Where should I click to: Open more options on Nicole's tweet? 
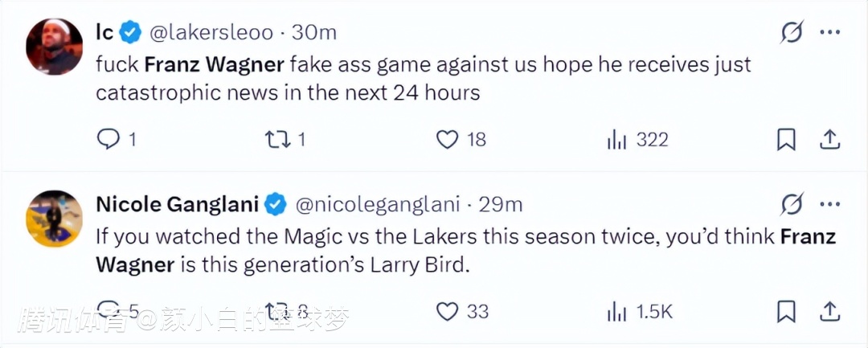[x=829, y=205]
